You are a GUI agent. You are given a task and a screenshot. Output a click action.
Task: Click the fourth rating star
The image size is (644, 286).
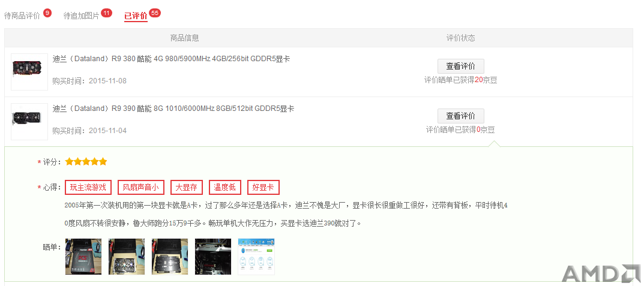(x=94, y=162)
